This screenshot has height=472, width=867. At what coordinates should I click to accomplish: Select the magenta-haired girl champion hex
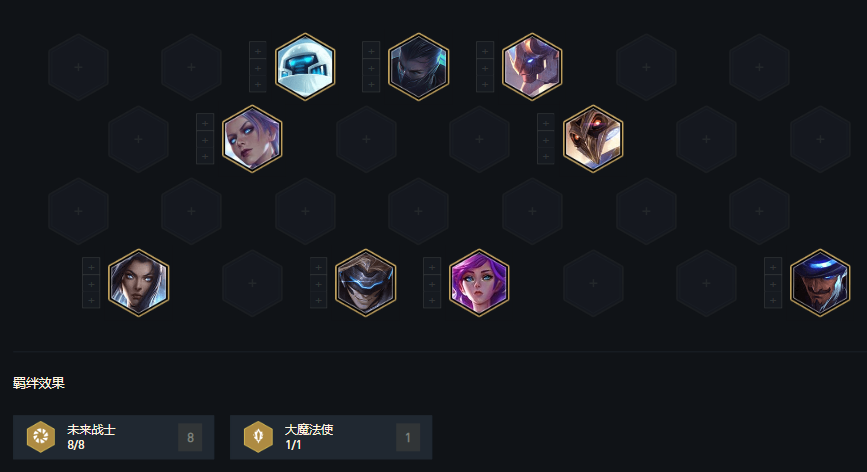[479, 282]
